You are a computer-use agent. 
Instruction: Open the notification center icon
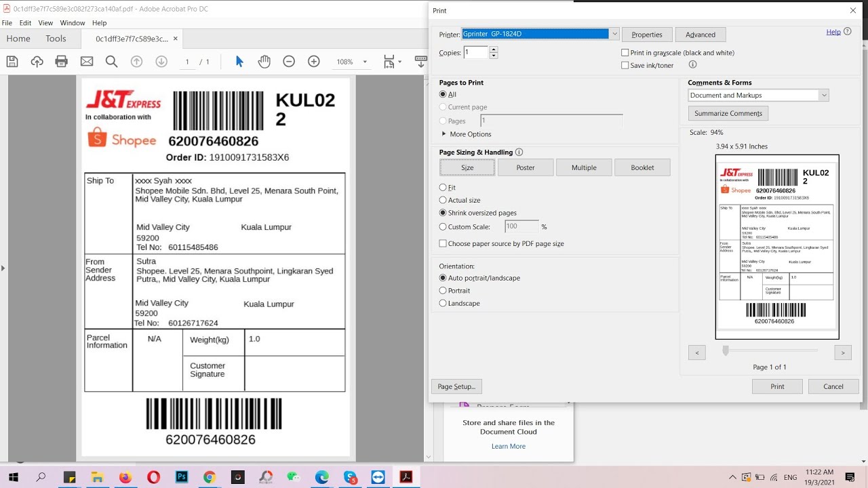[x=850, y=477]
